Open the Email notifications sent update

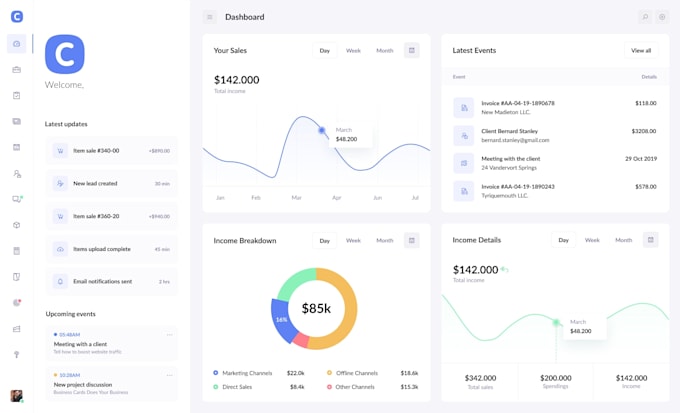coord(111,282)
